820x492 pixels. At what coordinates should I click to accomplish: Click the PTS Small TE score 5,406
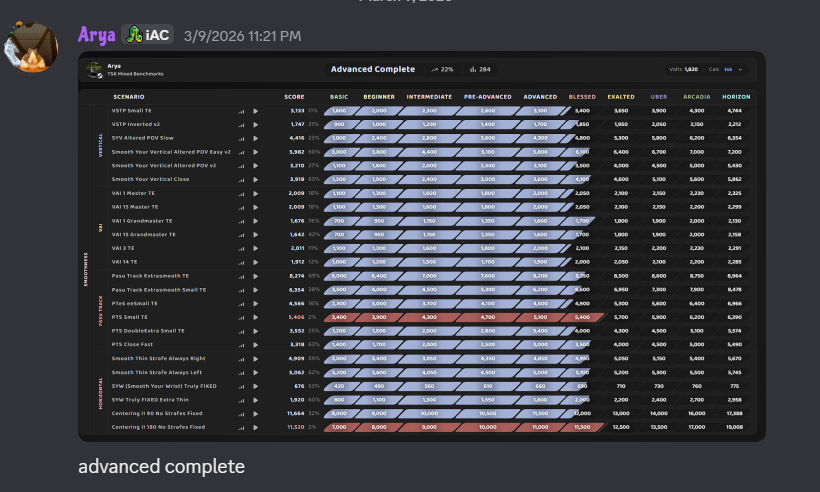pyautogui.click(x=296, y=317)
